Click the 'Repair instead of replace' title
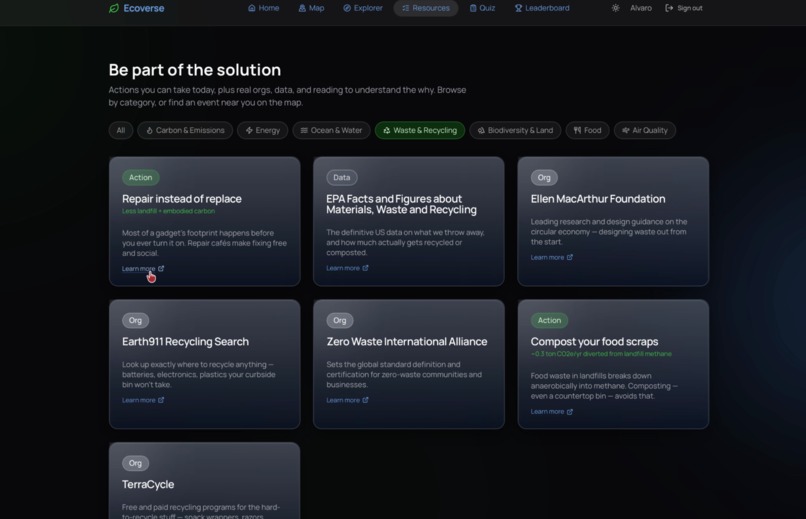The width and height of the screenshot is (806, 519). pyautogui.click(x=181, y=199)
